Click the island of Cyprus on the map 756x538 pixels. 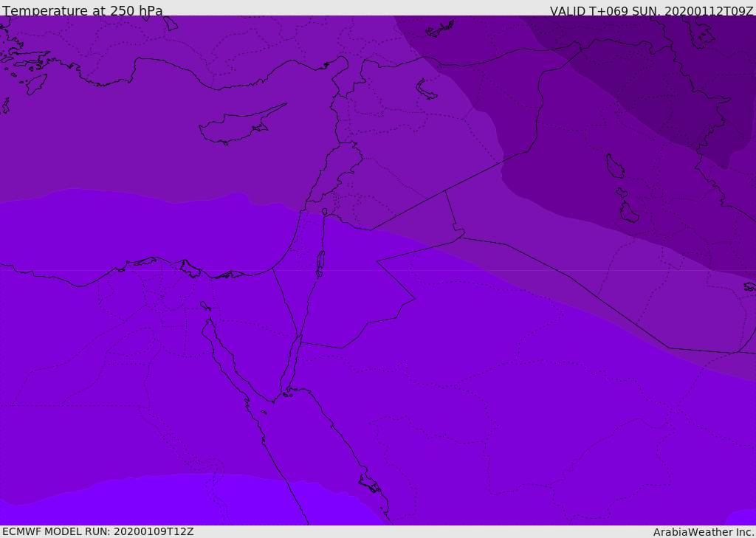click(241, 125)
